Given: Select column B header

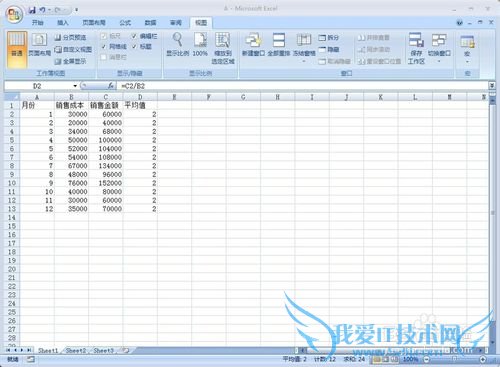Looking at the screenshot, I should point(71,97).
